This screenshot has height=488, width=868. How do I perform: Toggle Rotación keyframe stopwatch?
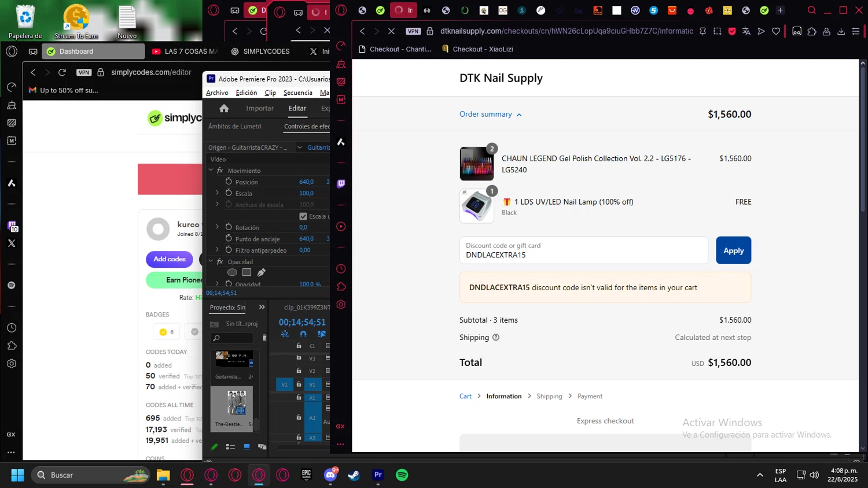click(x=229, y=227)
